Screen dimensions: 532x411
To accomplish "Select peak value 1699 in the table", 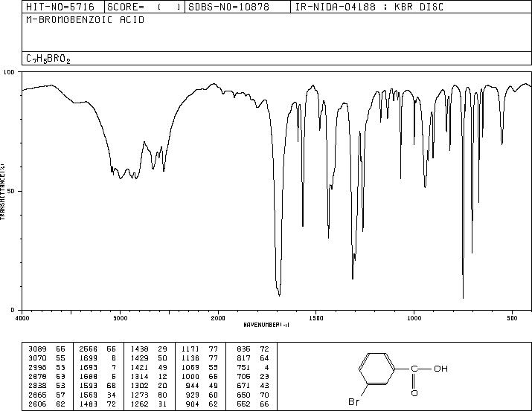I will [x=89, y=358].
